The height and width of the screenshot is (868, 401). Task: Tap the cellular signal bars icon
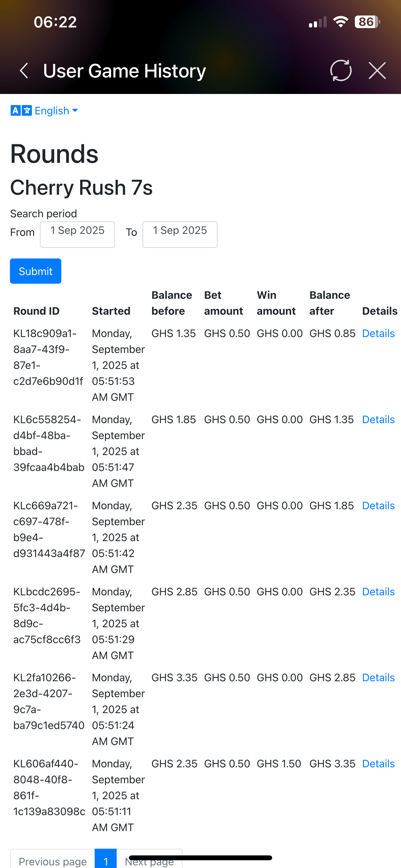317,22
